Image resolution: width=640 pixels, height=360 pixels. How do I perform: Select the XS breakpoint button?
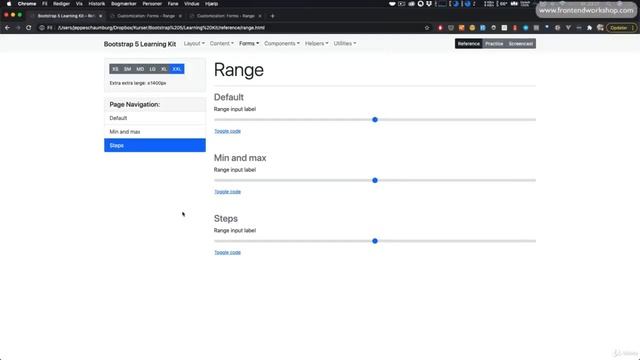[115, 69]
